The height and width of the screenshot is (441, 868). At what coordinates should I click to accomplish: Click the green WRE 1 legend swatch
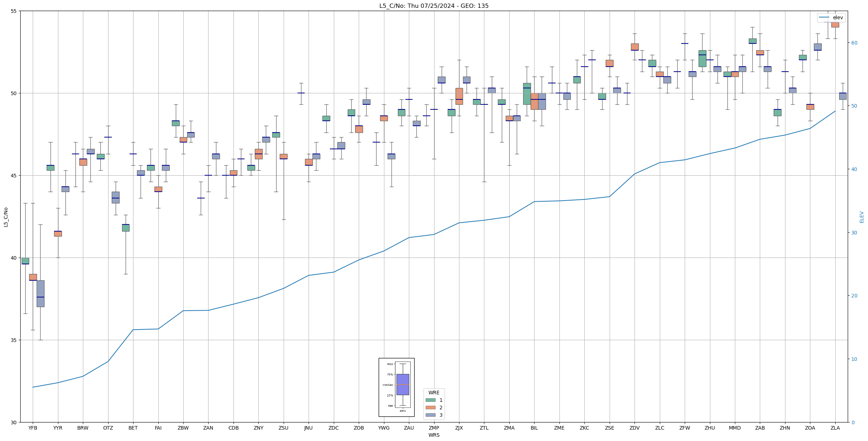coord(430,400)
